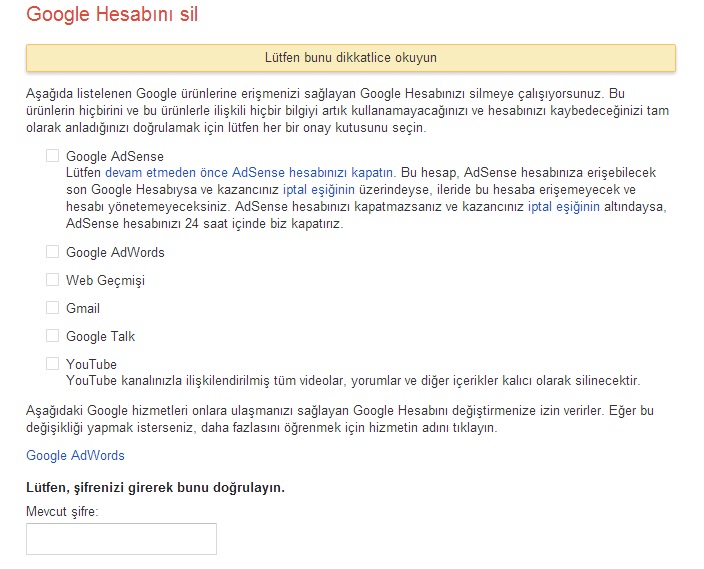This screenshot has height=569, width=704.
Task: Click the 'Gmail' label text
Action: (x=83, y=309)
